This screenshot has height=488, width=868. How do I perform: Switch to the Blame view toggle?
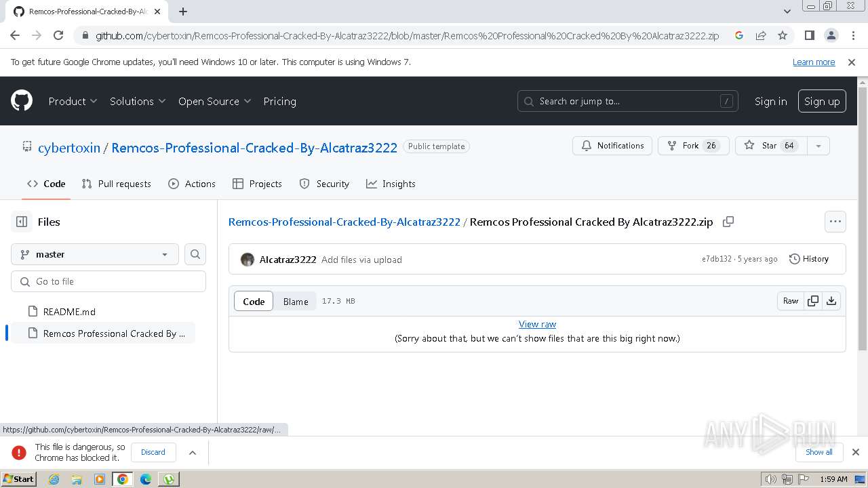(296, 302)
